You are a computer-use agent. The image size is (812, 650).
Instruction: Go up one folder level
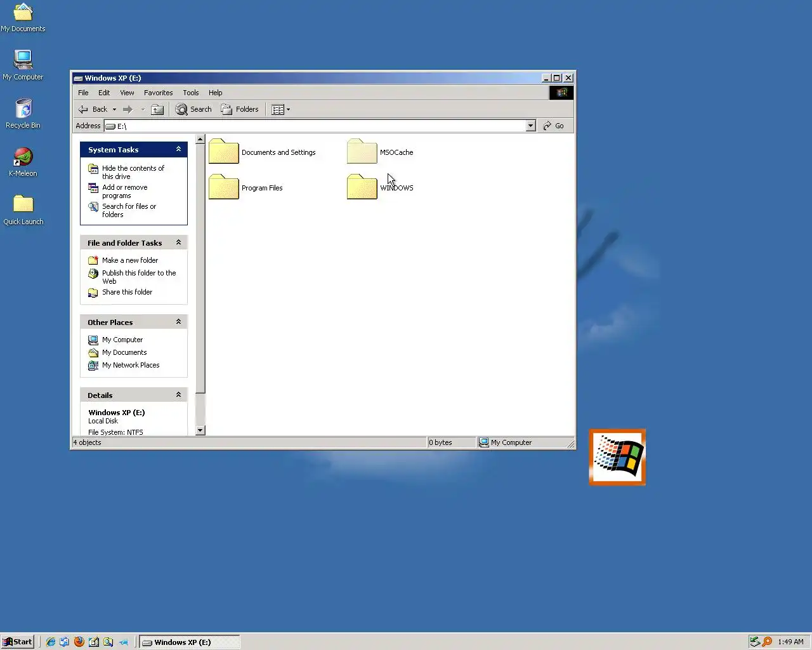[x=157, y=109]
